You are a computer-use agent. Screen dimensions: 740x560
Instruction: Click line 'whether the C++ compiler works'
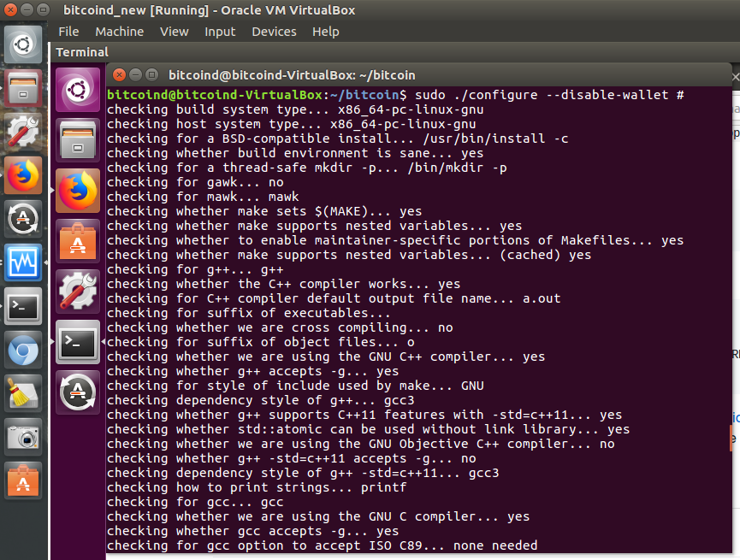284,284
